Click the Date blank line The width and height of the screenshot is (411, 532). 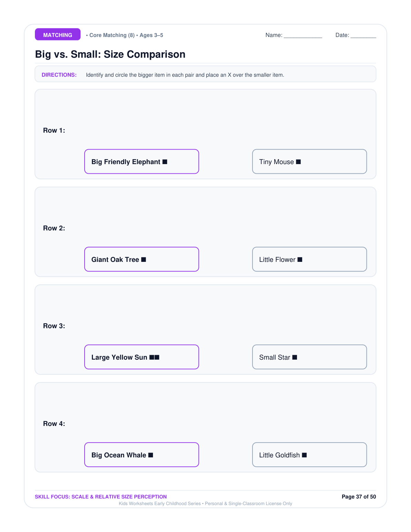[x=363, y=36]
